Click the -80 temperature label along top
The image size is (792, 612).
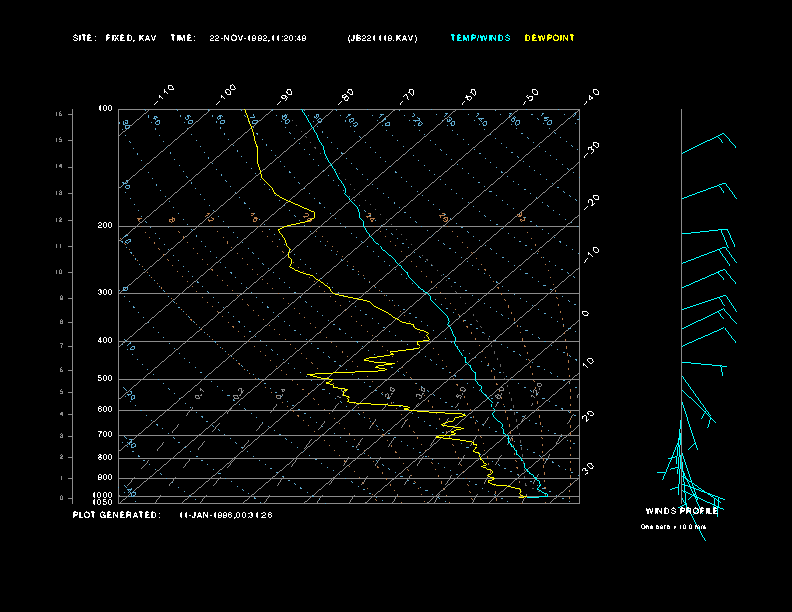347,95
